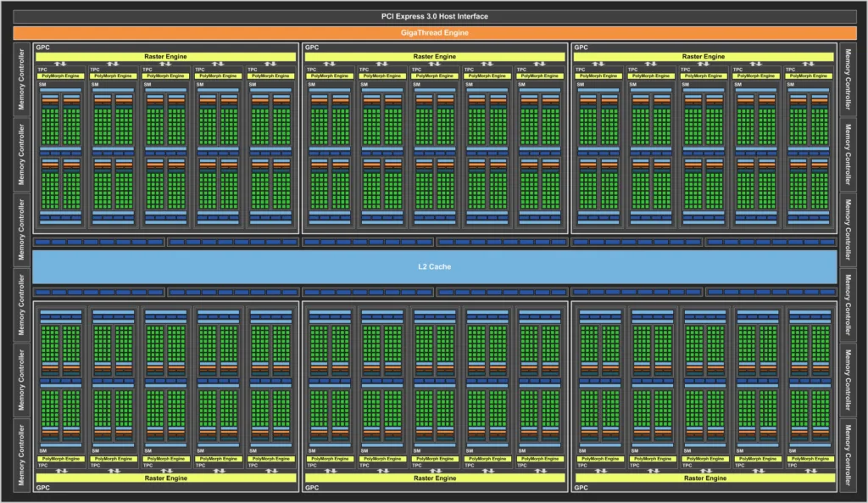Screen dimensions: 868x503
Task: Select the first PolyMorph Engine in the bottom-left GPC
Action: tap(59, 458)
